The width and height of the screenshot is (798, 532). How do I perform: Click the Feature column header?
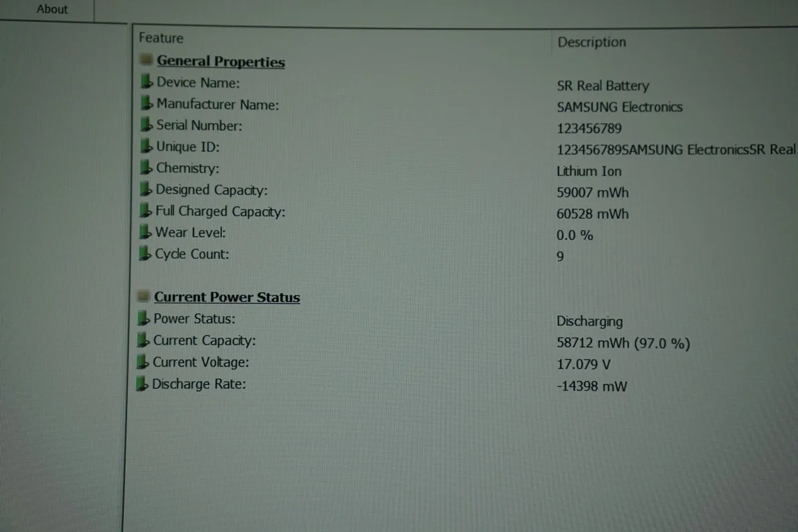click(x=161, y=38)
